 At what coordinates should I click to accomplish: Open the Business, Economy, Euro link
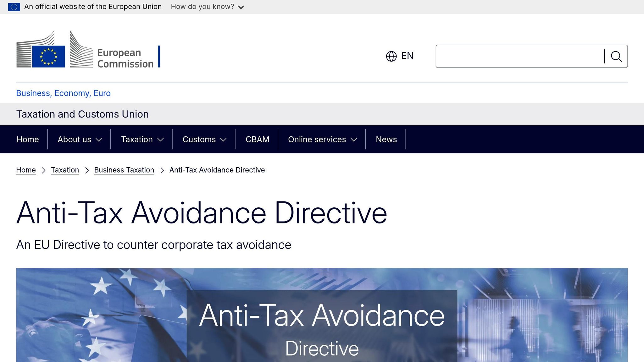[x=63, y=93]
